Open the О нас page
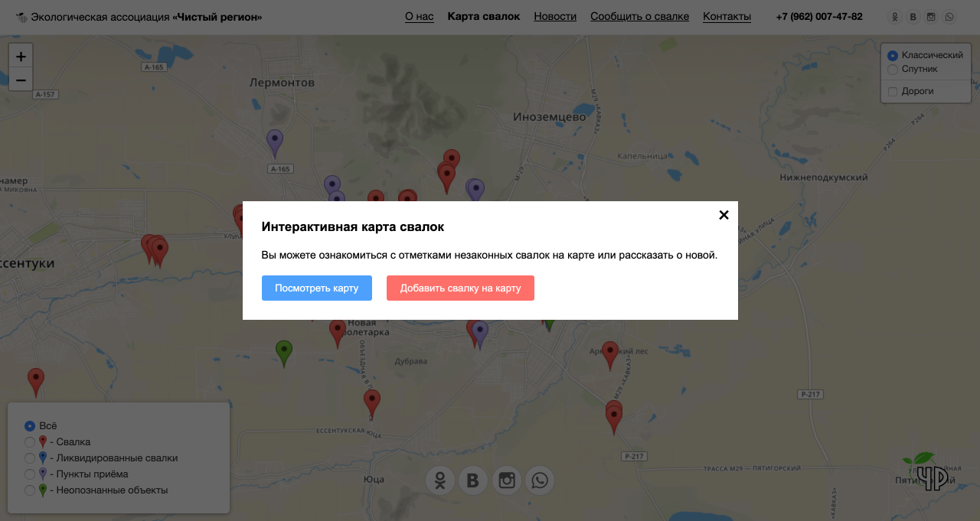 (420, 16)
